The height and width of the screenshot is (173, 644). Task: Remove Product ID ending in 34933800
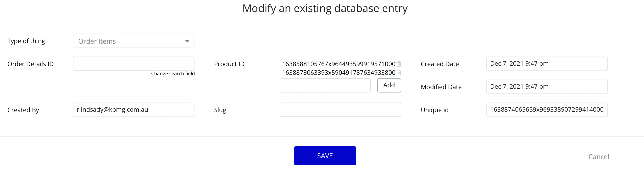coord(399,73)
